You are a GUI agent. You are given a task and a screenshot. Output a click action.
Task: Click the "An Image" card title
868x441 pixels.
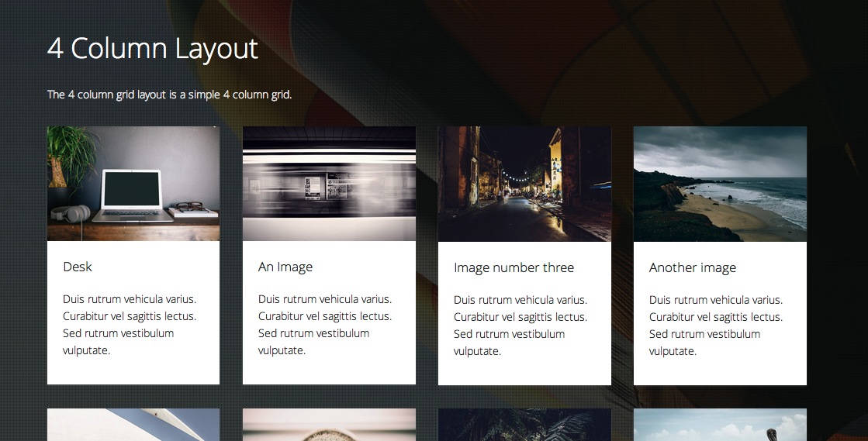(285, 267)
